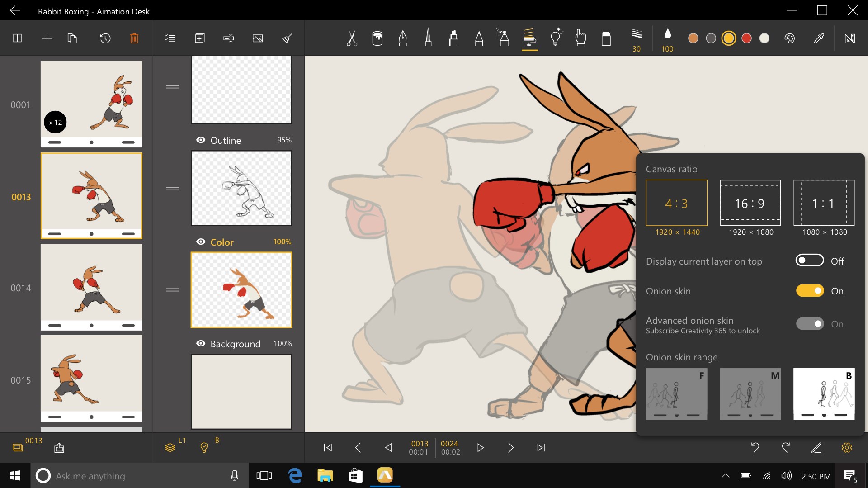Screen dimensions: 868x488
Task: Select the 1:1 canvas ratio option
Action: [824, 203]
